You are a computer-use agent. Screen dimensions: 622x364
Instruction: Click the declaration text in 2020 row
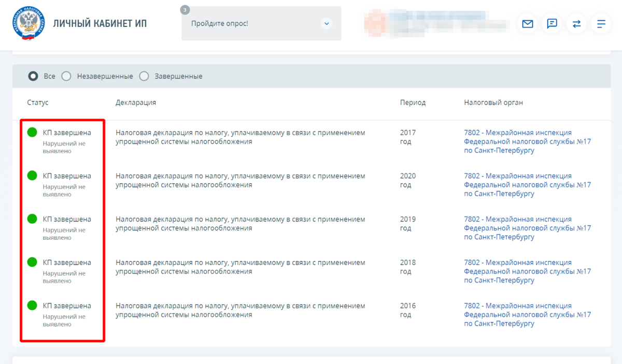tap(241, 180)
